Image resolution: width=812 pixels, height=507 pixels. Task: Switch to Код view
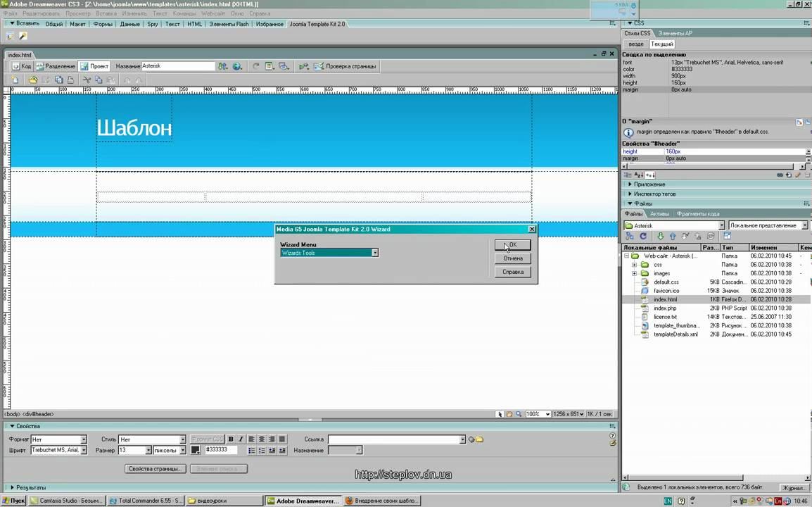(21, 66)
